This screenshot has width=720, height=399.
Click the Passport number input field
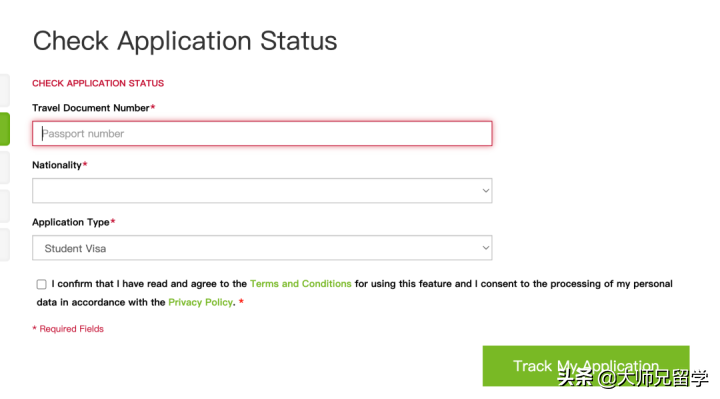[262, 134]
